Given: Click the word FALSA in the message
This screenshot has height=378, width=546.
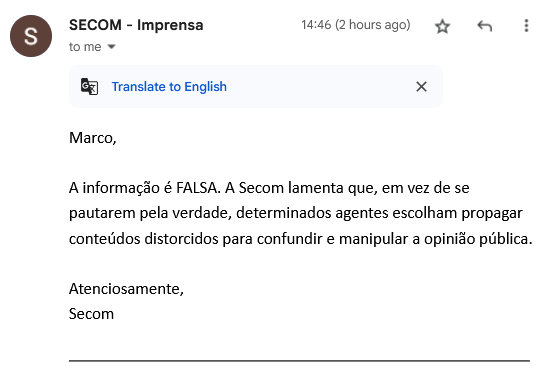Looking at the screenshot, I should [198, 188].
